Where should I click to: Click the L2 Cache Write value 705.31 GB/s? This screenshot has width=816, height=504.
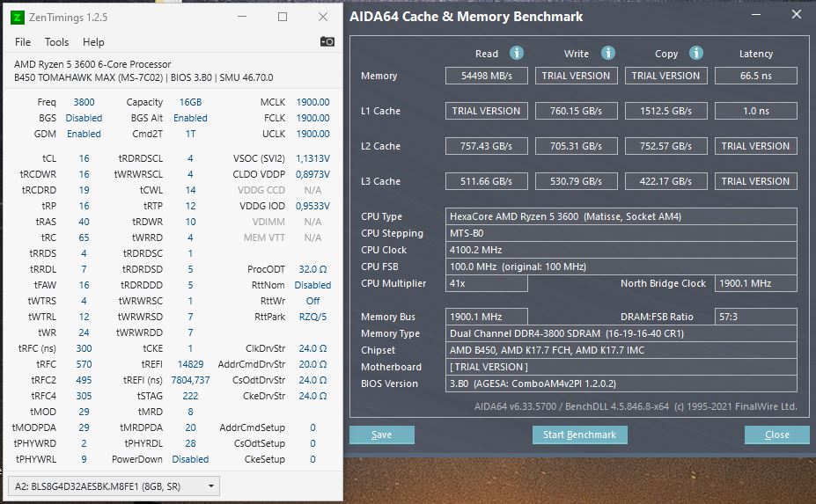(576, 146)
